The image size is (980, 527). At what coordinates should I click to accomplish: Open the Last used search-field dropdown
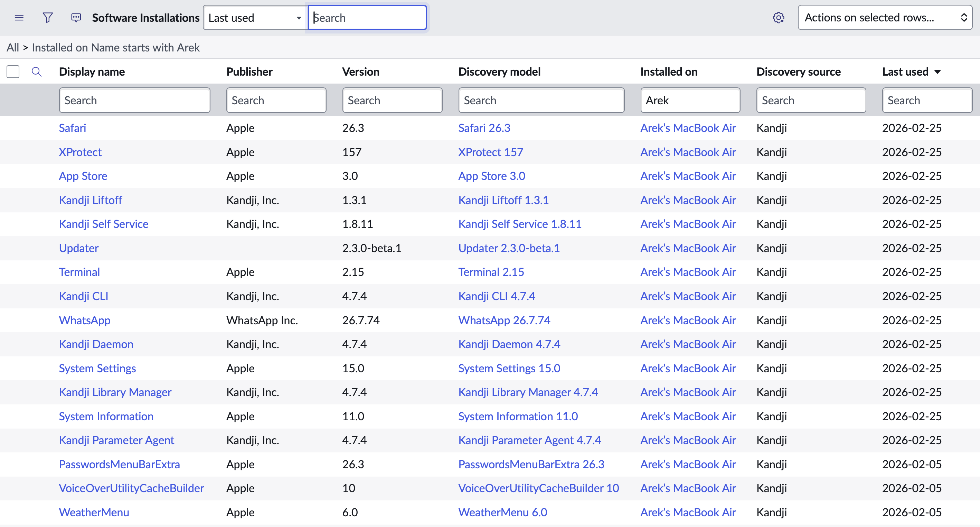click(x=255, y=18)
